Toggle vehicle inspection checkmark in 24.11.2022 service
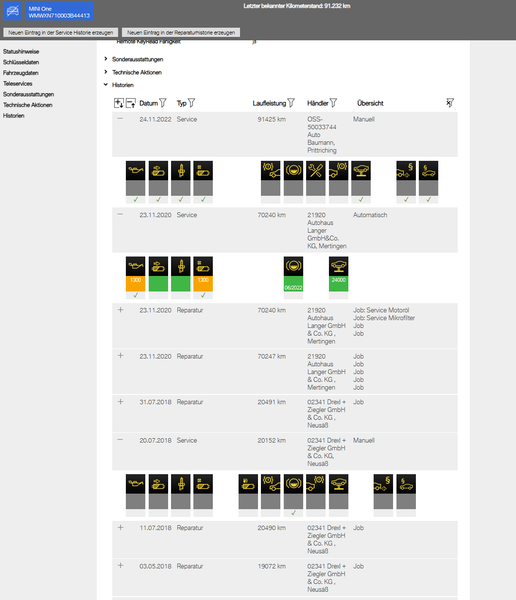 click(429, 199)
